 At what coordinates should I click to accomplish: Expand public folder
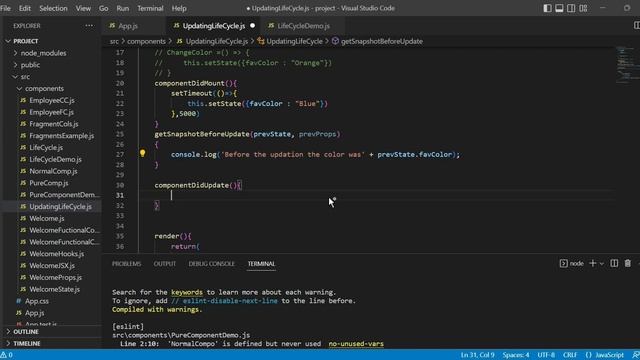pyautogui.click(x=30, y=65)
